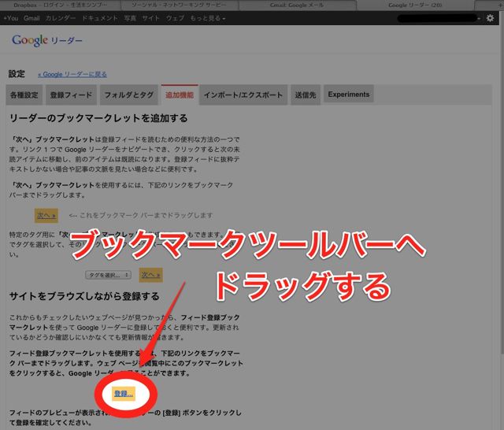The width and height of the screenshot is (504, 430).
Task: Switch to the 送信先 tab
Action: pos(306,95)
